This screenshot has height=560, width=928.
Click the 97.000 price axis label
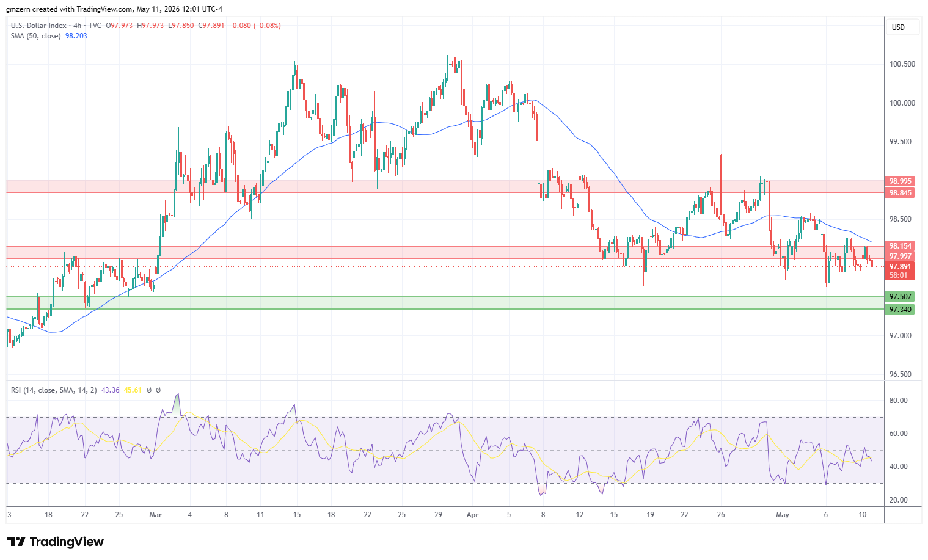click(x=902, y=336)
